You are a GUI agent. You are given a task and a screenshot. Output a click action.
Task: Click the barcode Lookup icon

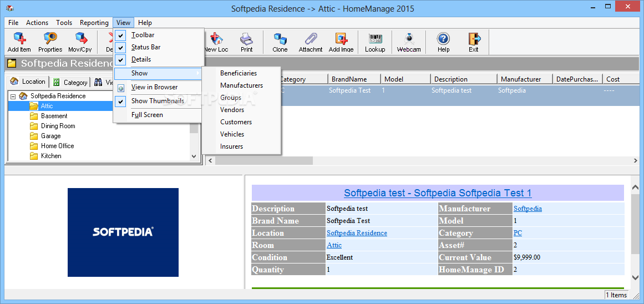375,39
